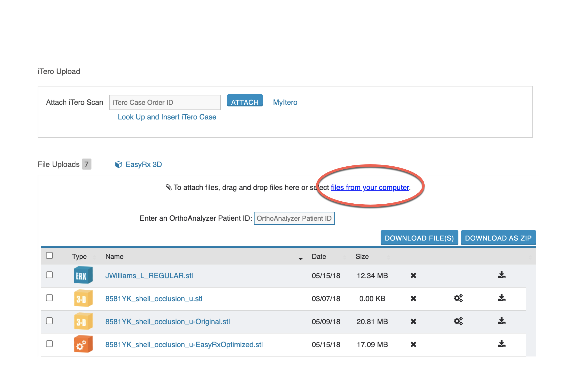Open EasyRx 3D cube icon link

pos(118,164)
